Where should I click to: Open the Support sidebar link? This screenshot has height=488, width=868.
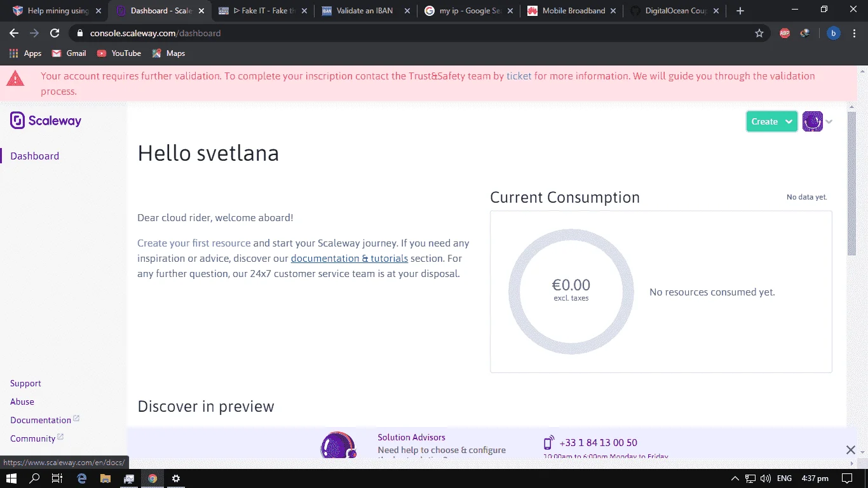point(25,383)
